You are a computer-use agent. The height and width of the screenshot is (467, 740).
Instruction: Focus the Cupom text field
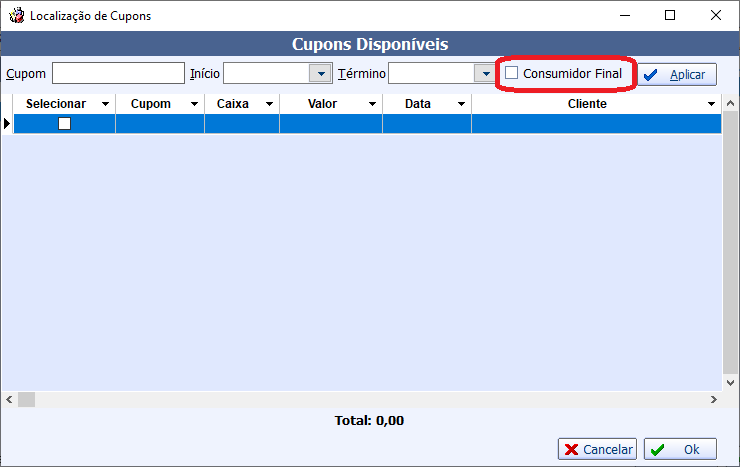point(118,74)
